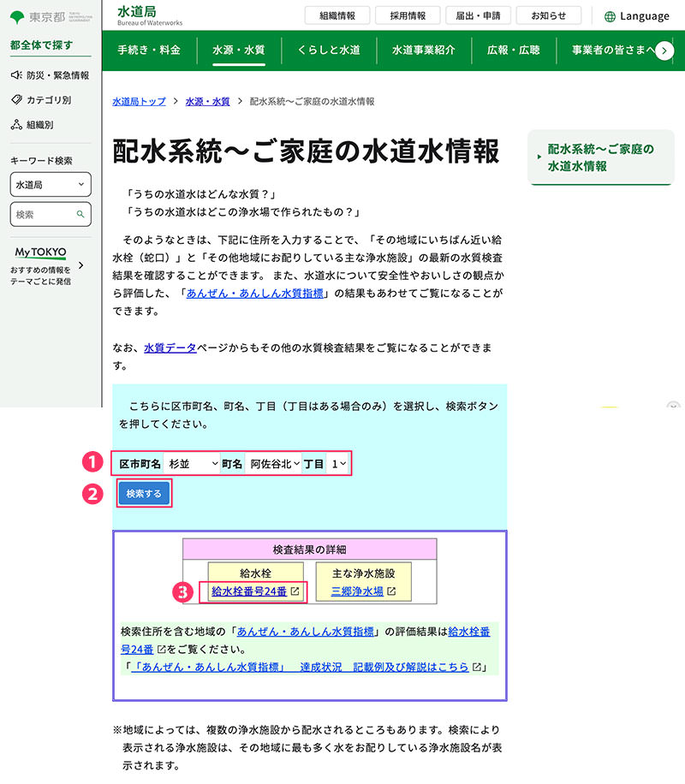Image resolution: width=685 pixels, height=784 pixels.
Task: Select the カテゴリ別 tag icon
Action: coord(15,99)
